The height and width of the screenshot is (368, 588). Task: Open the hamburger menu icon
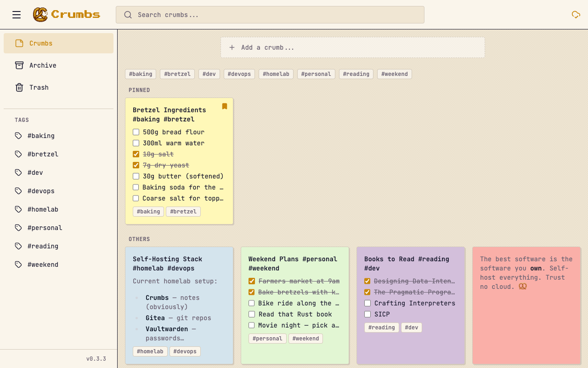[x=17, y=15]
